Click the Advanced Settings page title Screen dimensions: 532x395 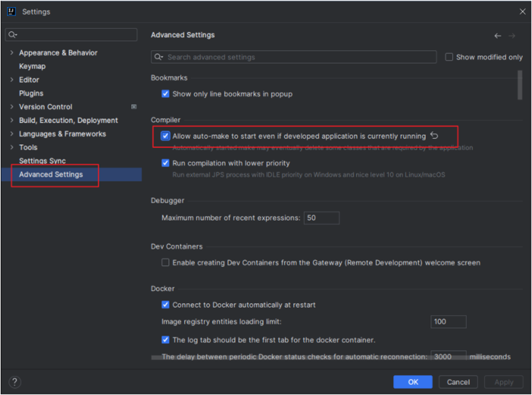pos(182,35)
